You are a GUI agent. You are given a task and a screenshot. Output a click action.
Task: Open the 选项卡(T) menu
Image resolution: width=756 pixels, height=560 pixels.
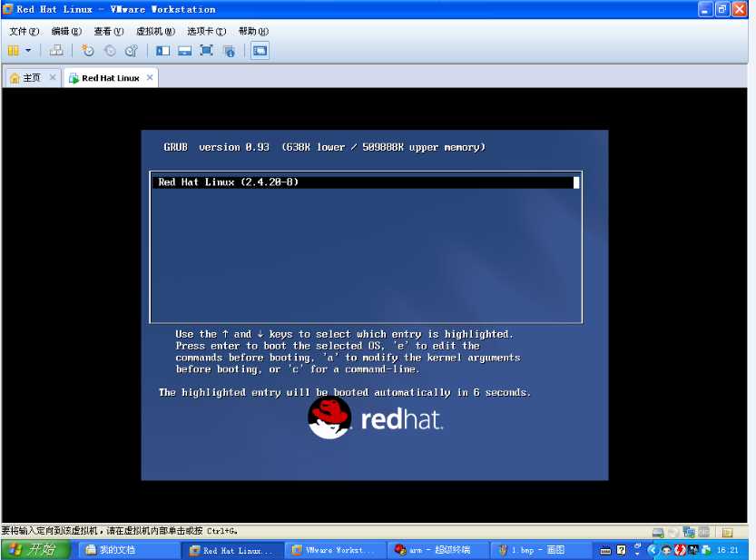tap(206, 32)
